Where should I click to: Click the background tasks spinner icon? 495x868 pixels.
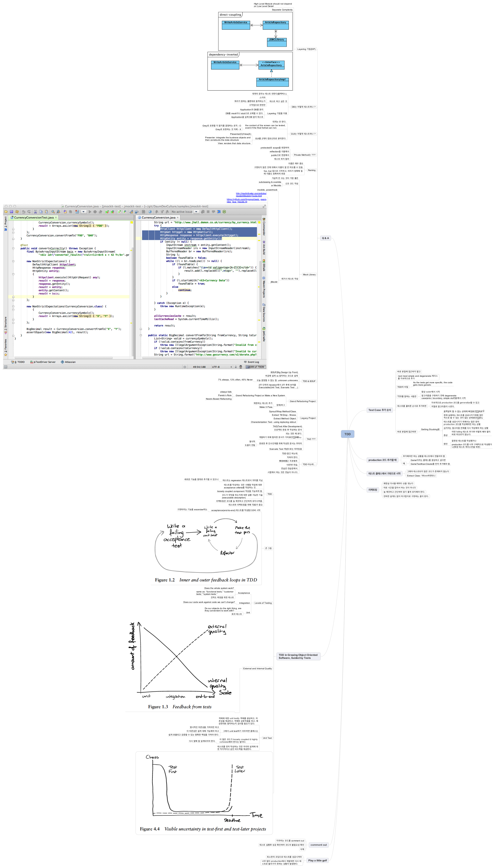tap(185, 367)
